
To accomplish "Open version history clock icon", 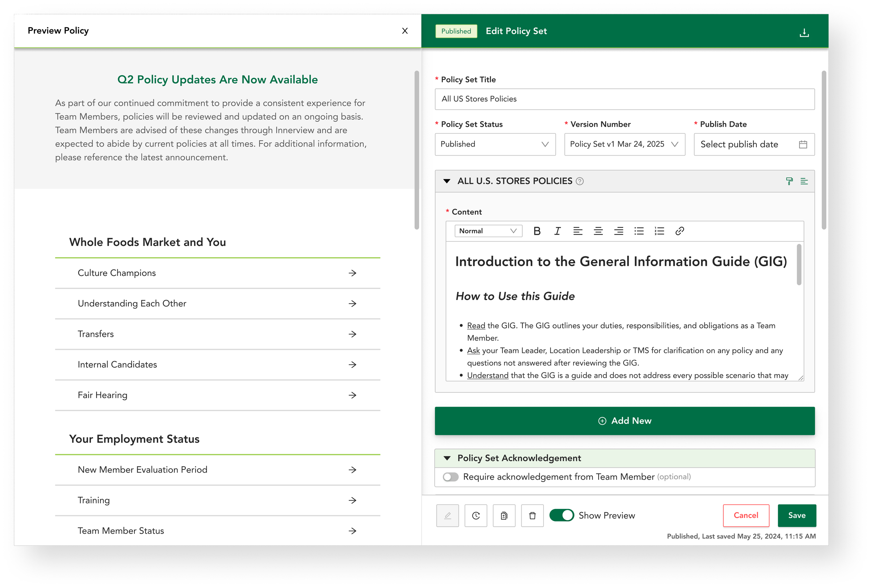I will click(476, 515).
